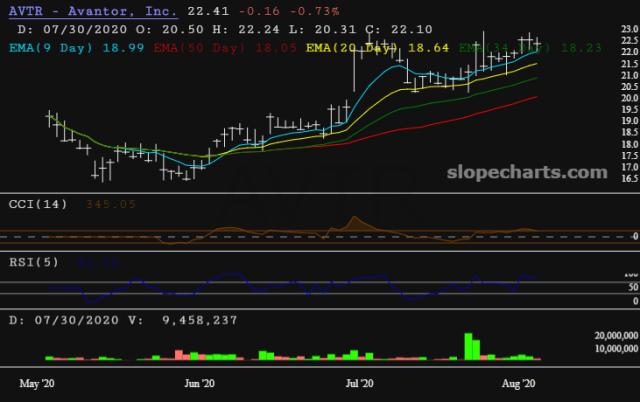Click the Jun '20 date axis label
The height and width of the screenshot is (402, 640).
(x=200, y=383)
